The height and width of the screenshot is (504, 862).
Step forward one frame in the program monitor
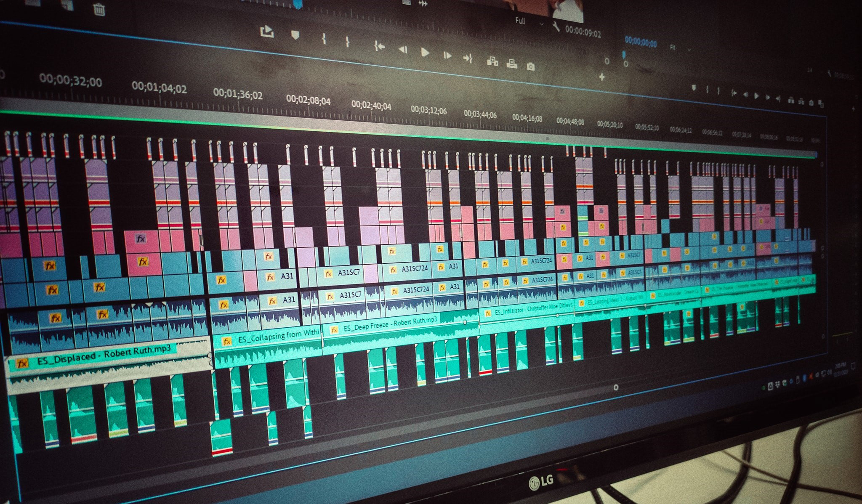point(768,98)
